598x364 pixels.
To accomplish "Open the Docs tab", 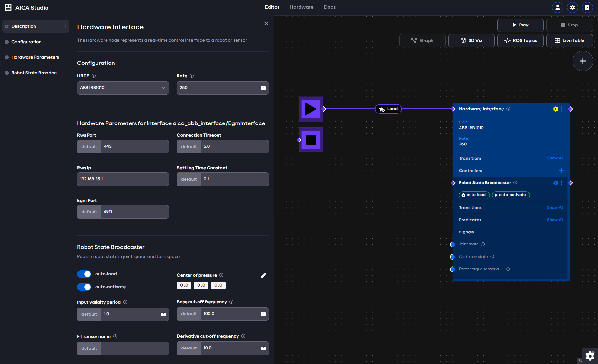I will tap(329, 7).
